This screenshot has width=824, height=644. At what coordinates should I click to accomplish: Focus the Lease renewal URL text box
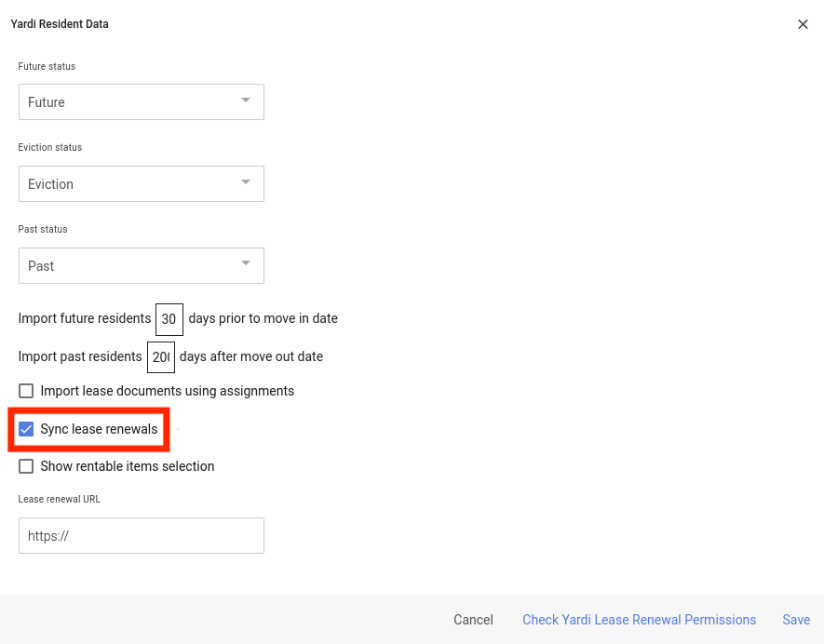tap(142, 536)
